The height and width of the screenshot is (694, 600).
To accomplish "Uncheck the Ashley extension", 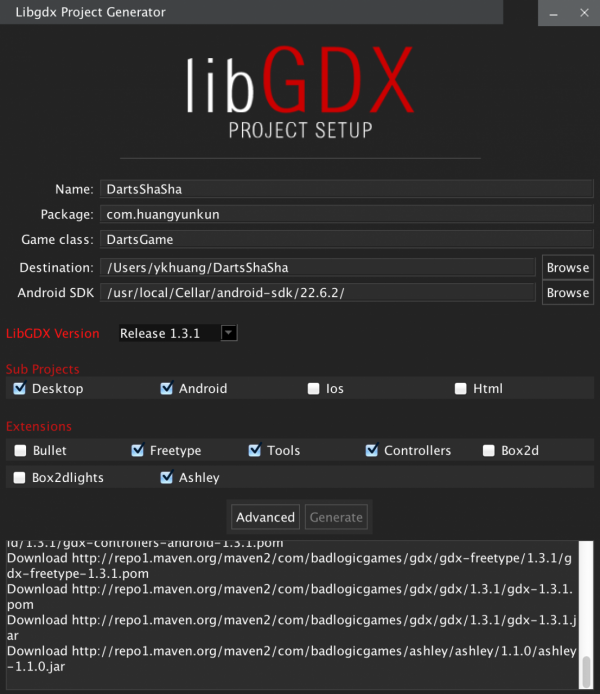I will tap(166, 478).
